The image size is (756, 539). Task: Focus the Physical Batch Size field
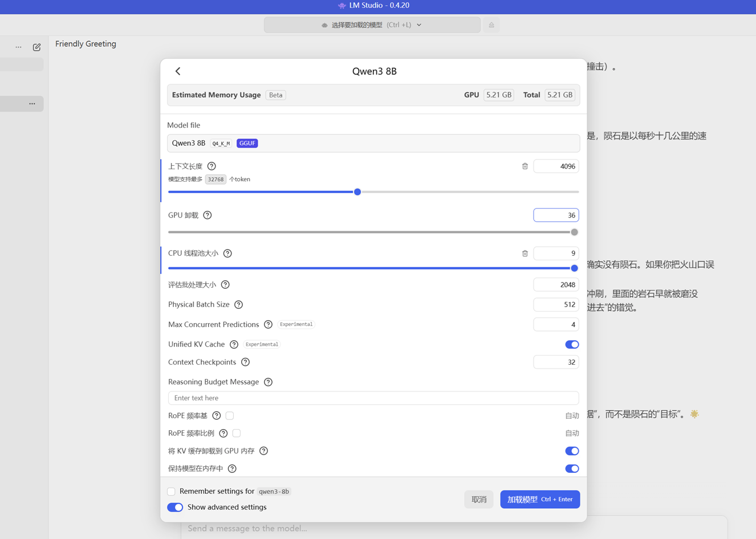coord(556,305)
